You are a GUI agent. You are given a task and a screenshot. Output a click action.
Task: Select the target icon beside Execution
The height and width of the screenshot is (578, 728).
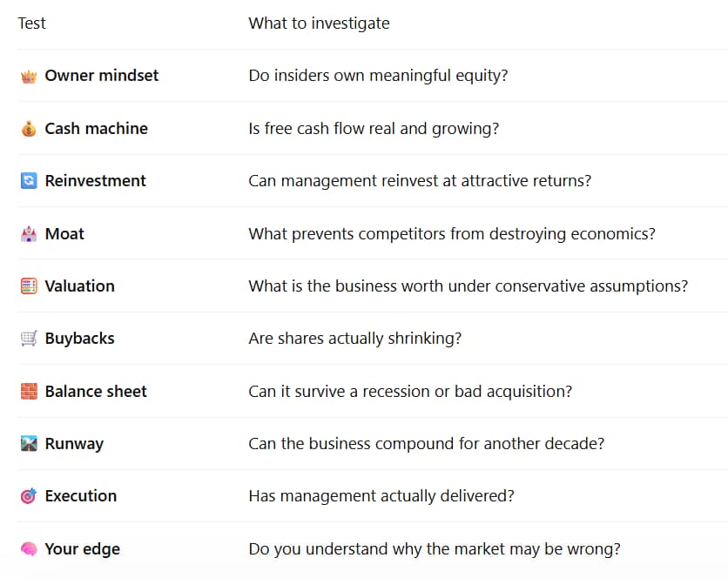(29, 496)
